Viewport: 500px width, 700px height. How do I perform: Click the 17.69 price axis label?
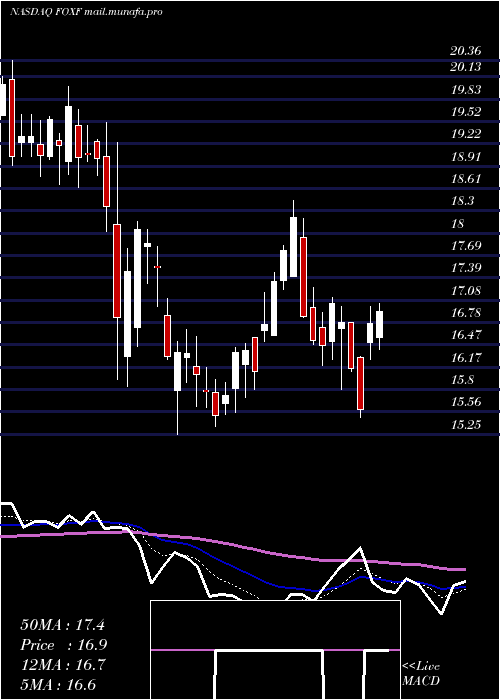pyautogui.click(x=466, y=246)
